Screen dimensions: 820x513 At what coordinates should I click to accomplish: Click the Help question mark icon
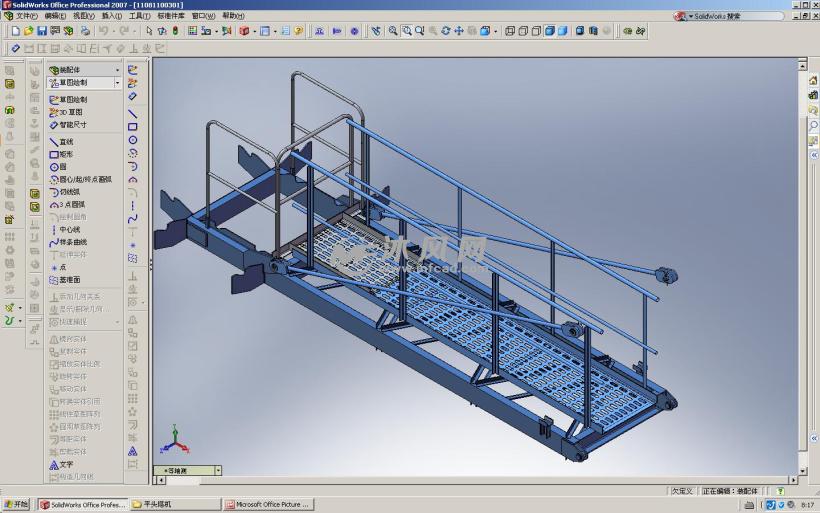tap(299, 31)
